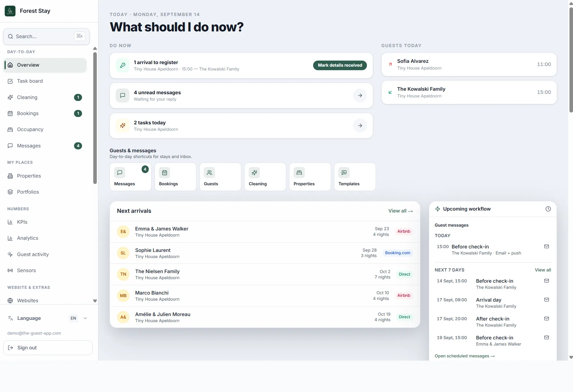The image size is (573, 392).
Task: Open scheduled messages link
Action: (465, 356)
